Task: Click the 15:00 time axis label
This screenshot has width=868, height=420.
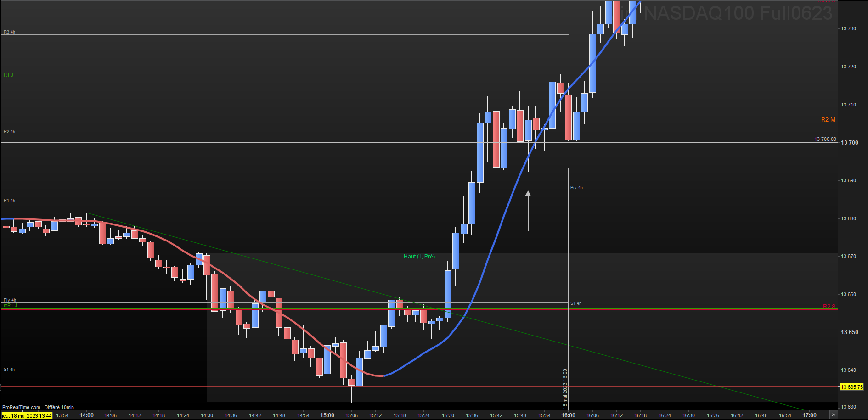Action: (x=327, y=415)
